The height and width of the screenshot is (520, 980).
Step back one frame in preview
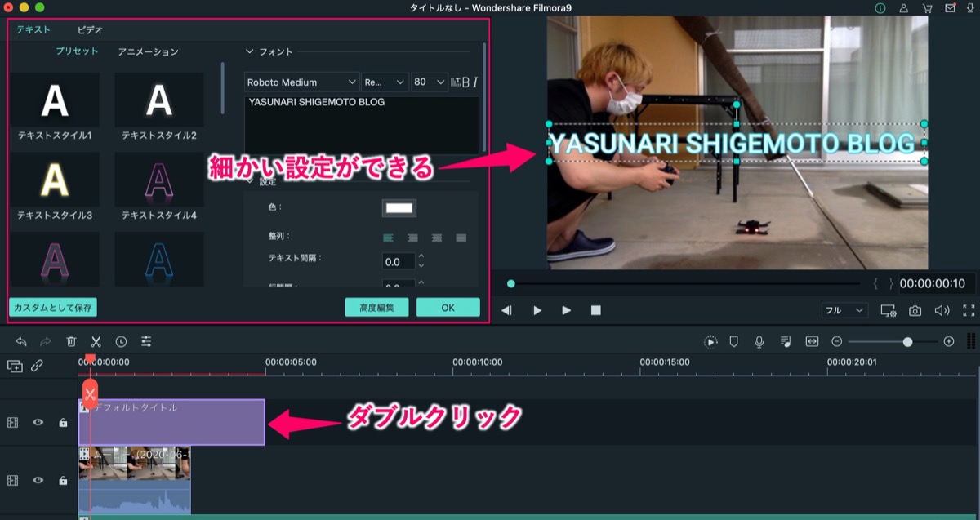click(x=506, y=310)
